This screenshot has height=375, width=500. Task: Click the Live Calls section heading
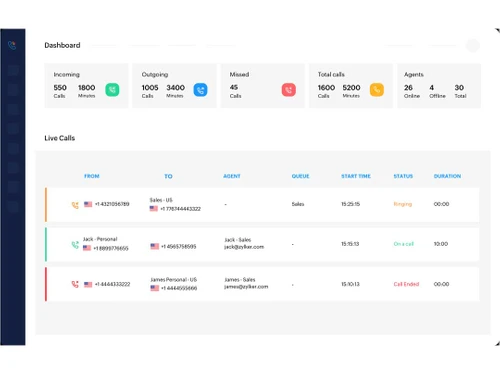(60, 138)
